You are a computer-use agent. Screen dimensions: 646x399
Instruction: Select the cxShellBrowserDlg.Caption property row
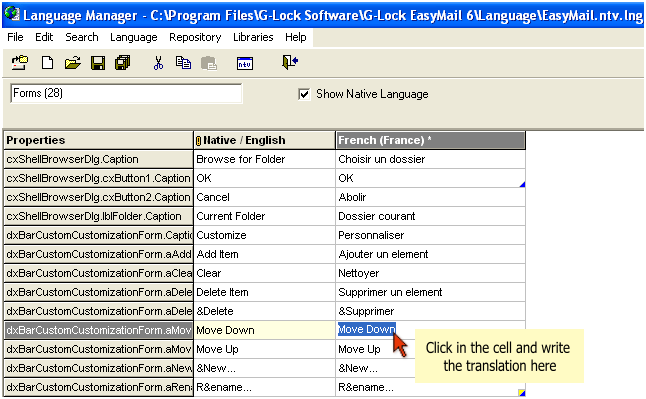[98, 160]
